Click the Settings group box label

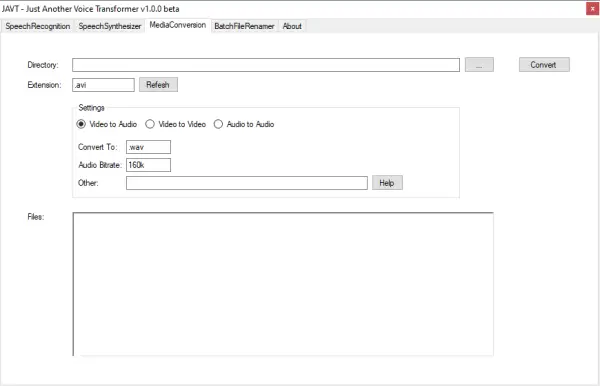coord(91,107)
